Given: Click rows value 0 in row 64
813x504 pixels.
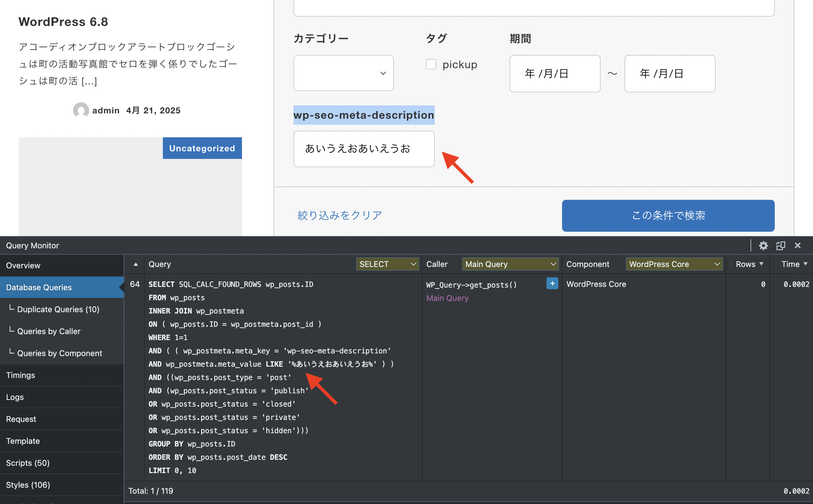Looking at the screenshot, I should pos(763,284).
